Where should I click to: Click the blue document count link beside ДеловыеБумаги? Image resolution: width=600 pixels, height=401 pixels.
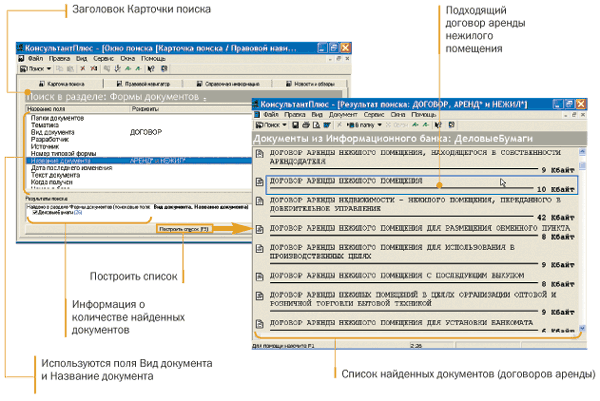click(78, 212)
